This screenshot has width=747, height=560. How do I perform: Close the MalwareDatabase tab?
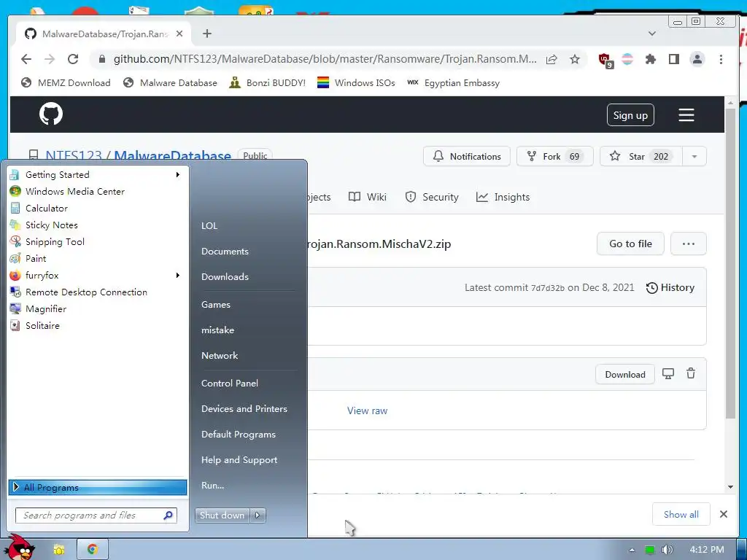click(x=179, y=34)
